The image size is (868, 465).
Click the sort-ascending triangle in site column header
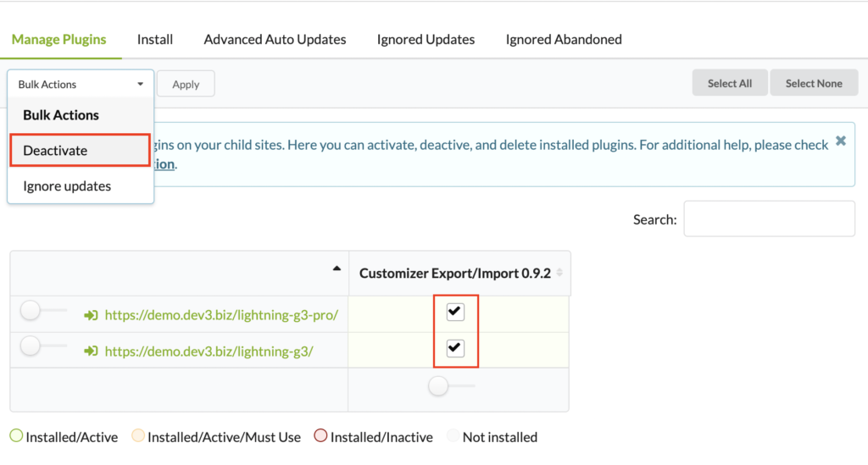coord(337,268)
